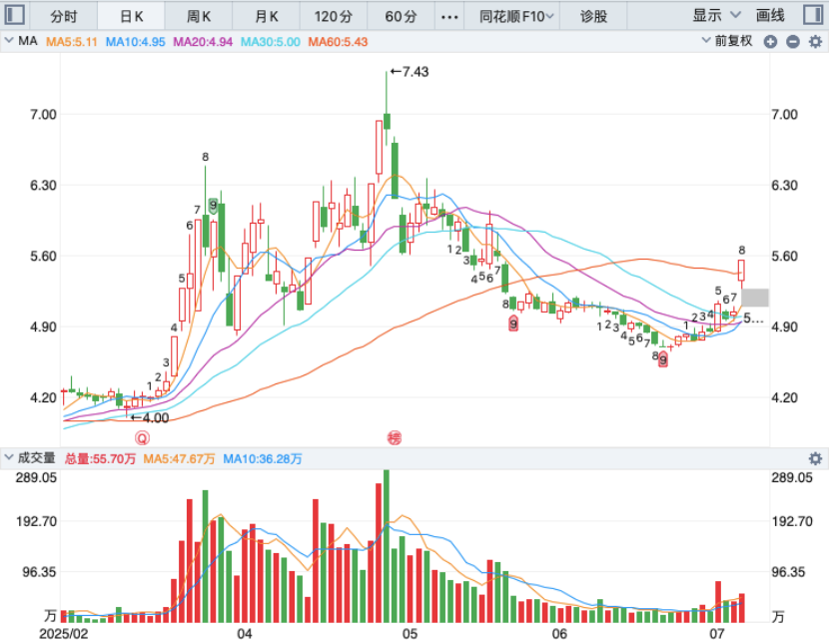This screenshot has height=644, width=829.
Task: Toggle the left sidebar panel icon
Action: pos(14,15)
